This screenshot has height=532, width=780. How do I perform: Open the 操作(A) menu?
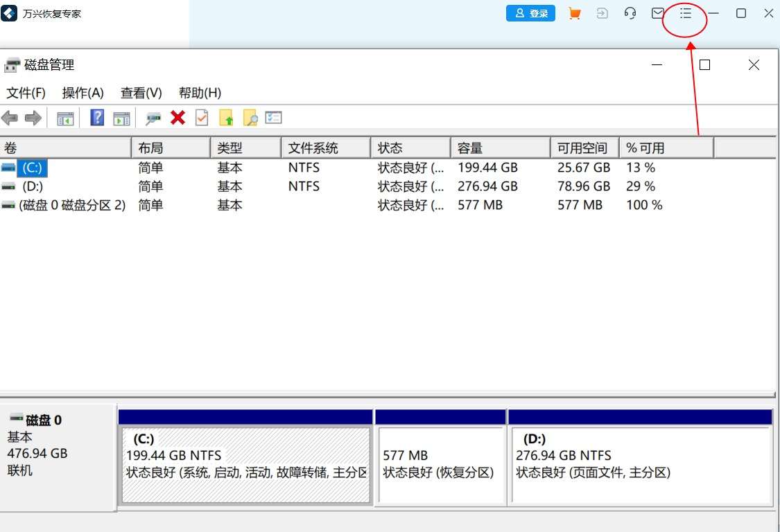[x=83, y=93]
